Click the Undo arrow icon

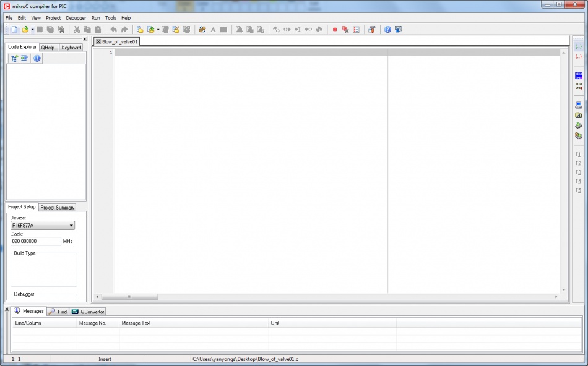click(x=114, y=29)
